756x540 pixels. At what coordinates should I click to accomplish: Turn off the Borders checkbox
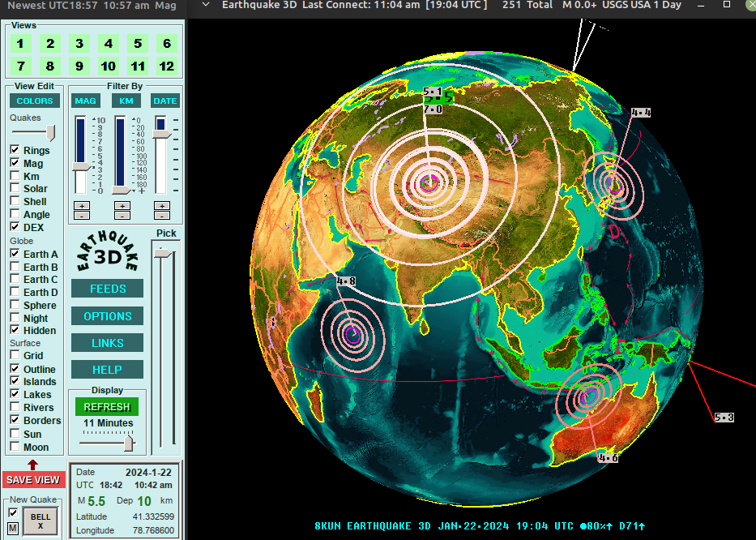click(x=15, y=420)
